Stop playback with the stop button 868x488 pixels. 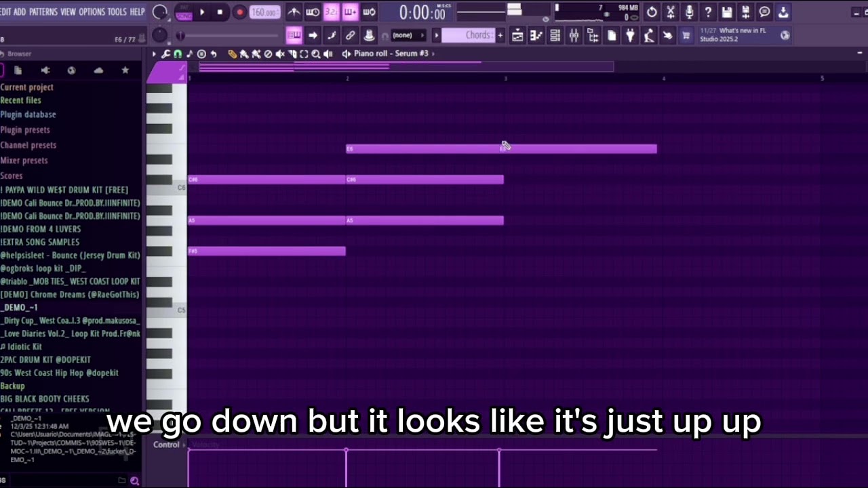[x=220, y=12]
